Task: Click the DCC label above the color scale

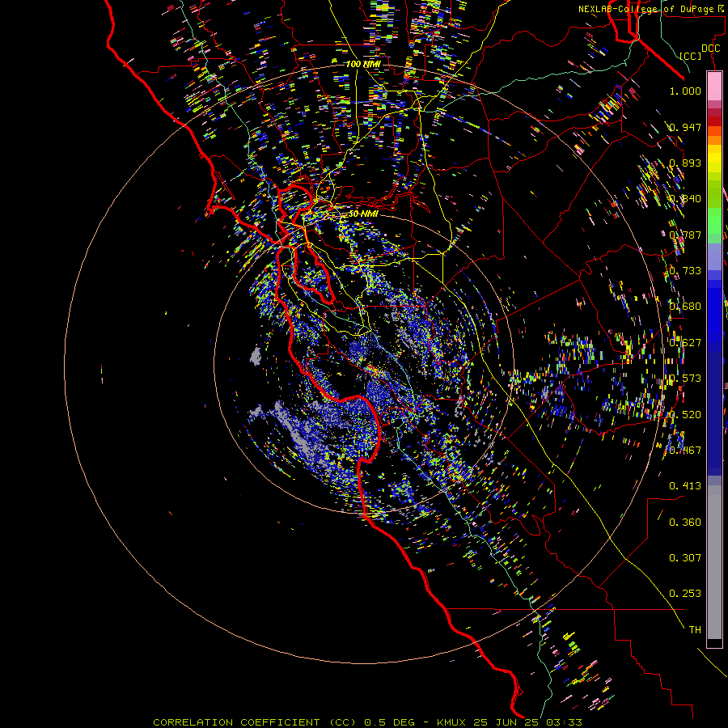Action: pyautogui.click(x=710, y=49)
